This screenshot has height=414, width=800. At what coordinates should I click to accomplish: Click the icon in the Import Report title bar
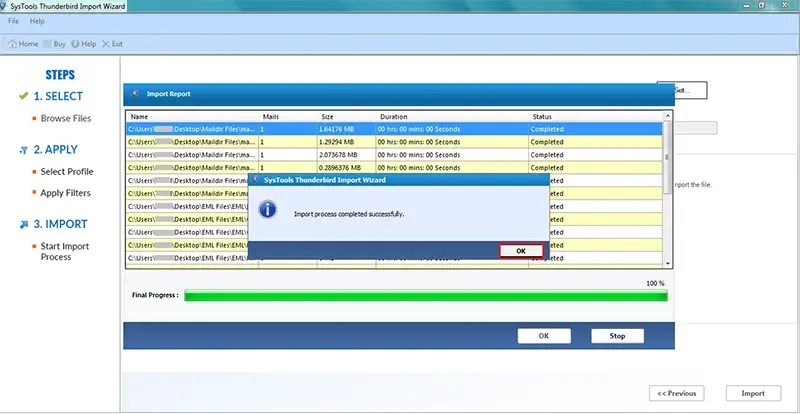(136, 94)
